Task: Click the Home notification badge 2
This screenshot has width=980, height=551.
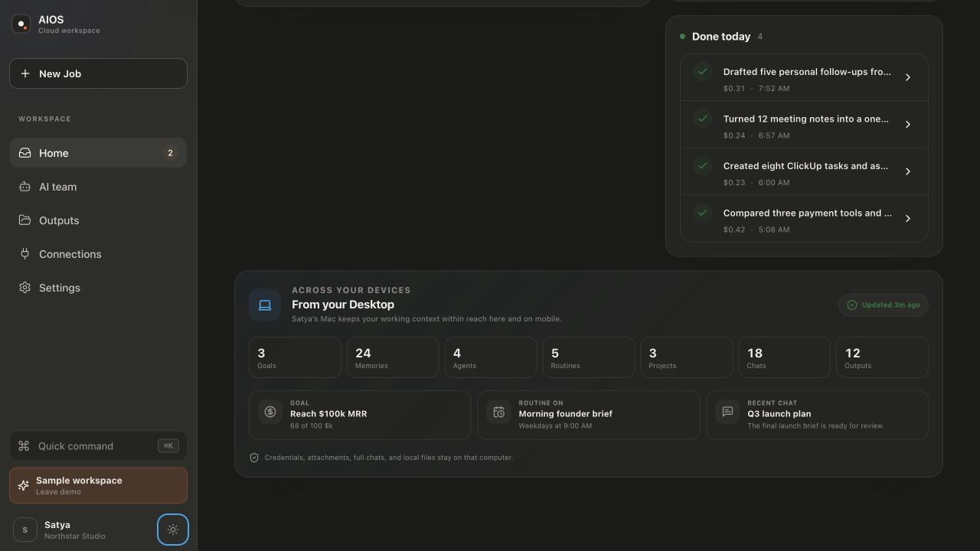Action: pos(170,153)
